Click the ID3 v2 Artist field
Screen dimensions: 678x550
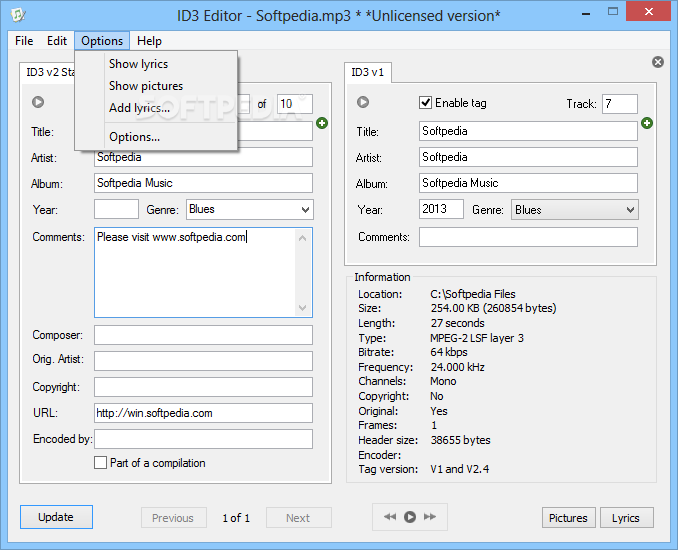pos(203,157)
